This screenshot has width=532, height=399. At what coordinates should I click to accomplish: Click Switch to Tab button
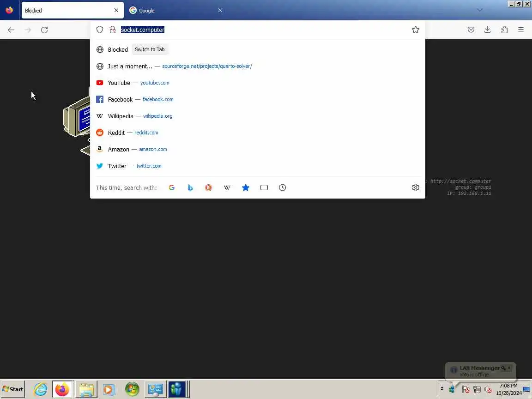coord(150,49)
